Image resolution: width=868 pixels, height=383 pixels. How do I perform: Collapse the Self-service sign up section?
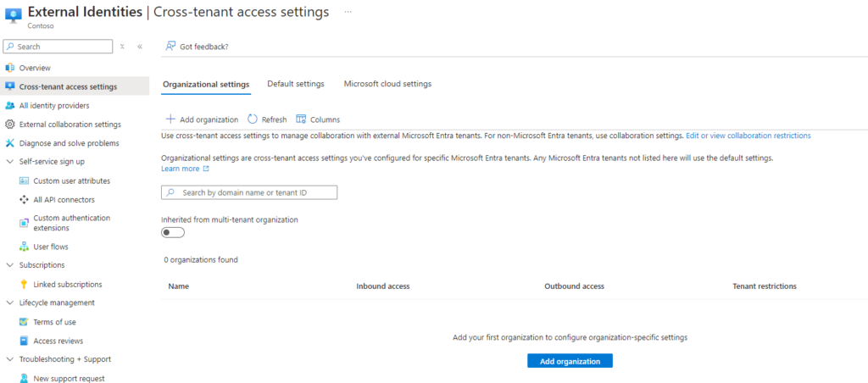10,162
